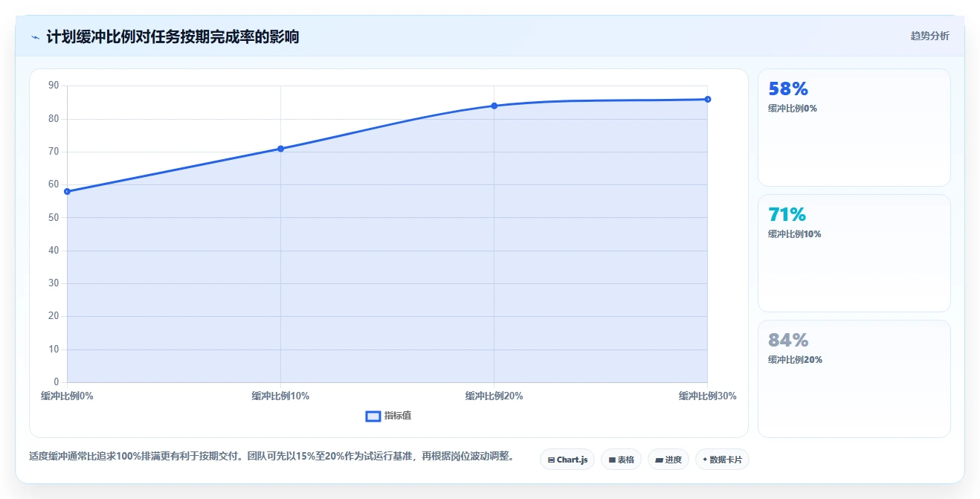Screen dimensions: 980x499
Task: Click the data point at 缓冲比例10%
Action: (x=280, y=149)
